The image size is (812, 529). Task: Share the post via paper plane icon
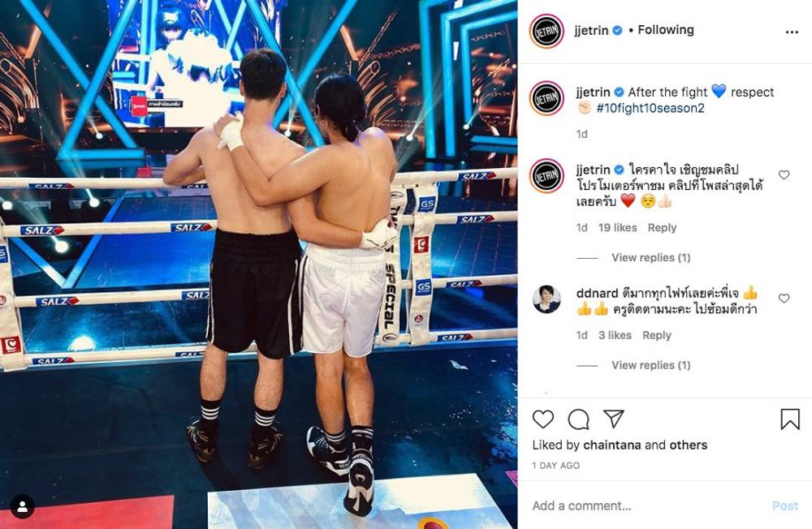tap(614, 418)
